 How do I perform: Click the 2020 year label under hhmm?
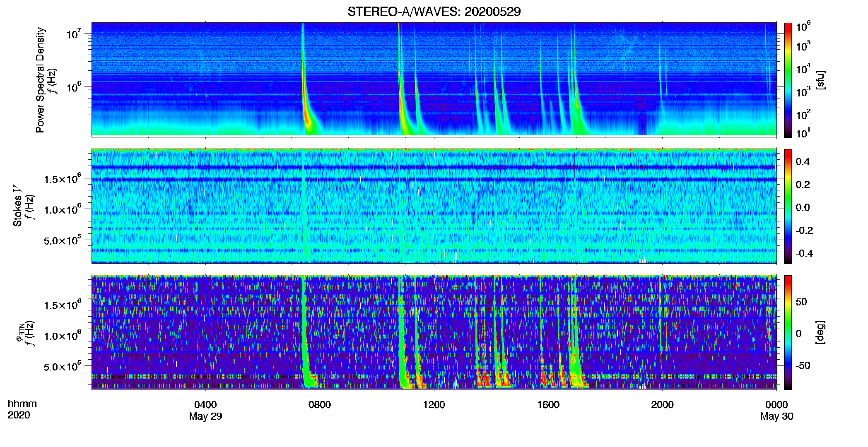pyautogui.click(x=19, y=415)
